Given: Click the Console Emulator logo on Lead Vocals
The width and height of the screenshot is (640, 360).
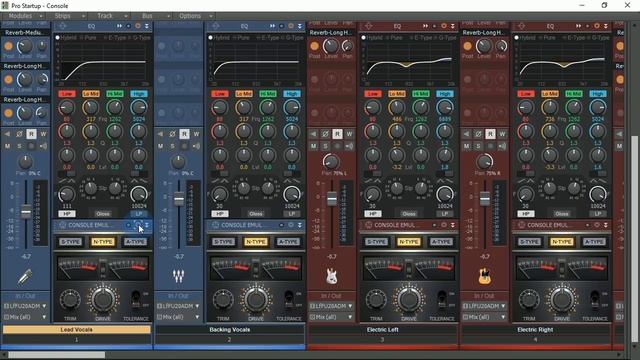Looking at the screenshot, I should [62, 225].
